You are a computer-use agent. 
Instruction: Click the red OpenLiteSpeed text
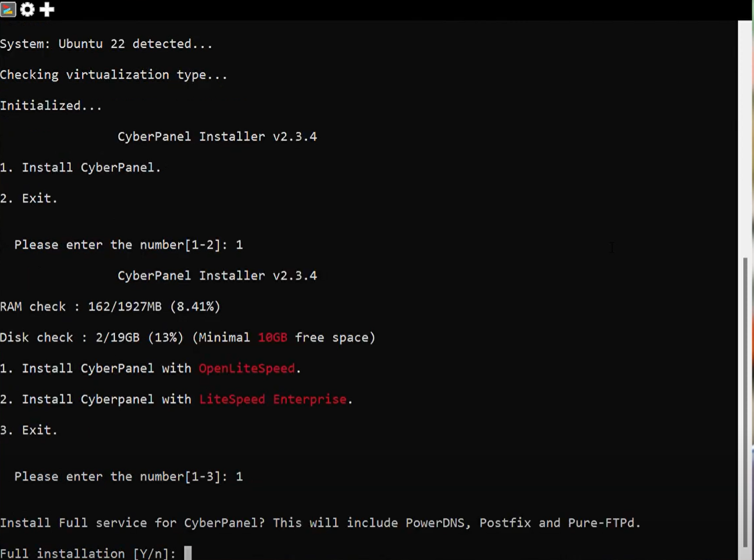[x=247, y=368]
